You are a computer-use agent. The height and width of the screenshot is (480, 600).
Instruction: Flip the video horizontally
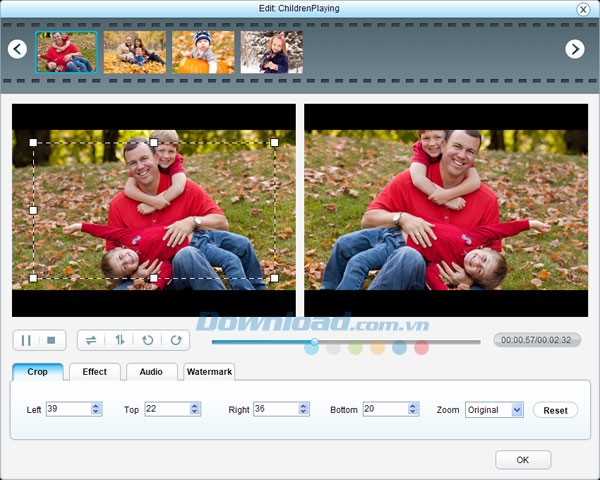[x=91, y=340]
